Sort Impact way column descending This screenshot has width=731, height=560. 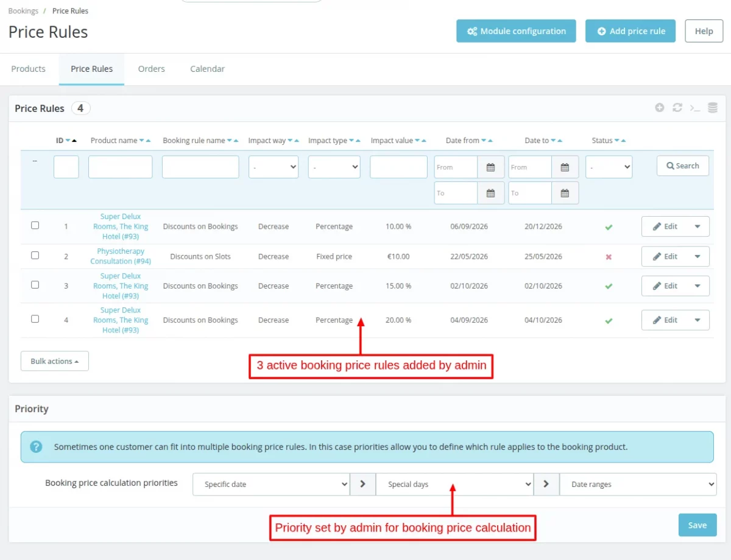tap(290, 141)
